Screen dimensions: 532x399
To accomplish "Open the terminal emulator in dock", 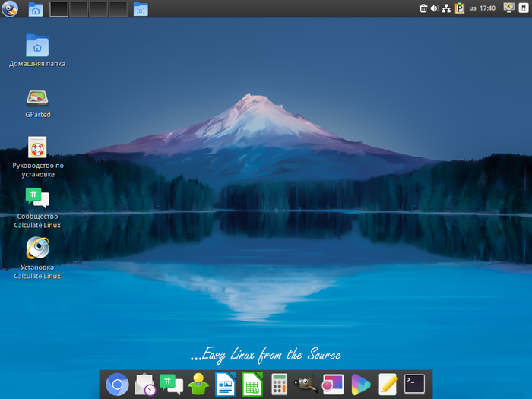I will click(x=414, y=384).
